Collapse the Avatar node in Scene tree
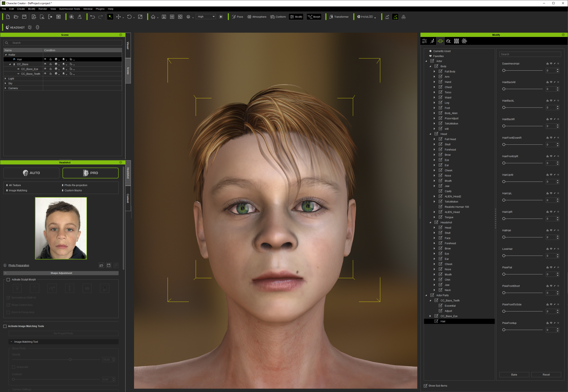 5,55
